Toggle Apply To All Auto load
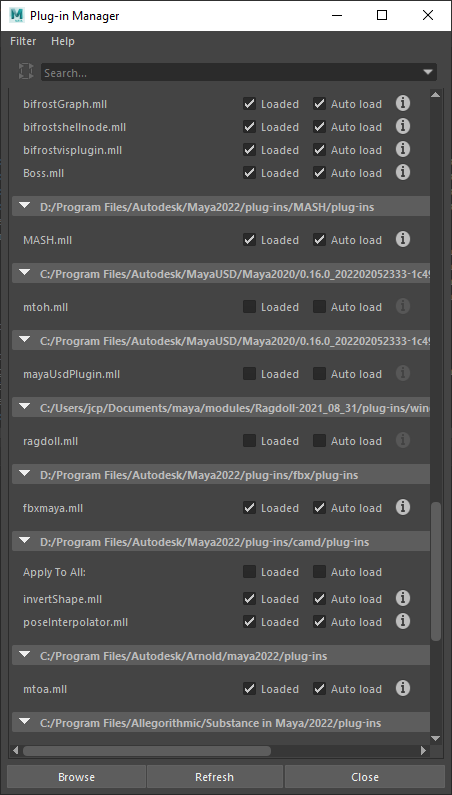 pos(319,572)
